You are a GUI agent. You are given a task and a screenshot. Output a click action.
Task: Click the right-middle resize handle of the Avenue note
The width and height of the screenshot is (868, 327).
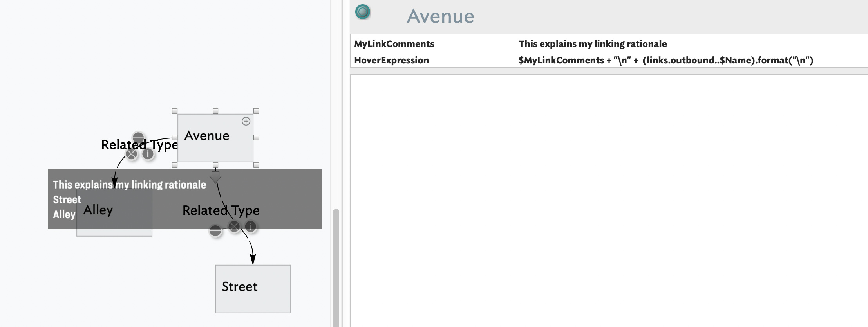[x=256, y=138]
